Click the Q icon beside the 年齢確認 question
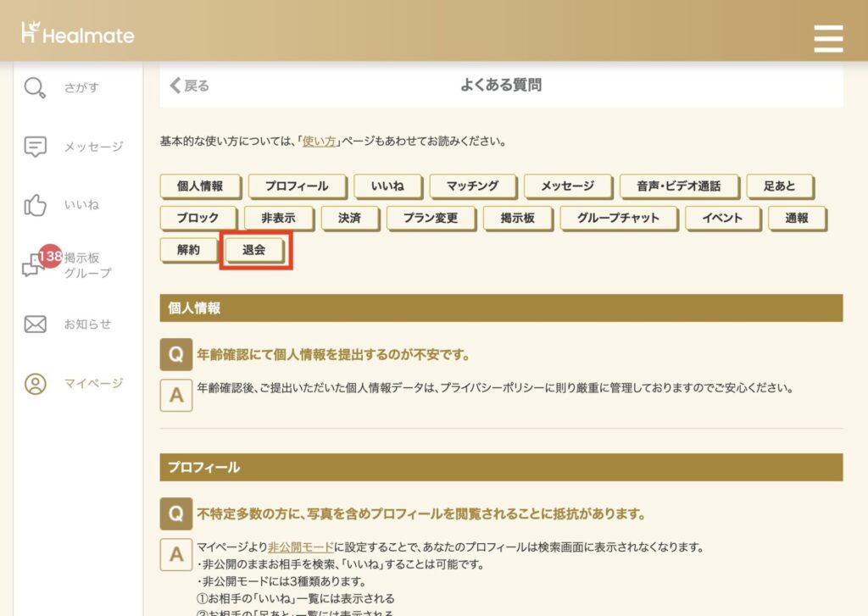The height and width of the screenshot is (616, 868). tap(175, 354)
